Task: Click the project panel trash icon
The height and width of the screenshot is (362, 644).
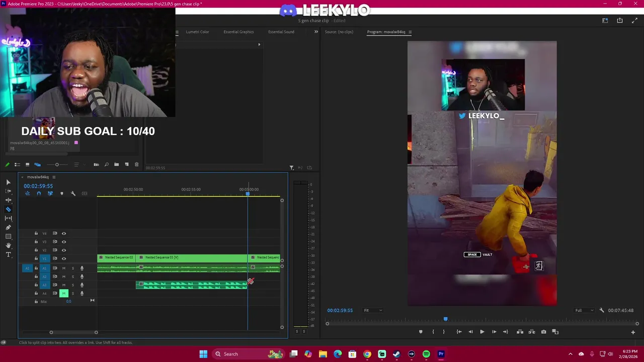Action: pos(136,164)
